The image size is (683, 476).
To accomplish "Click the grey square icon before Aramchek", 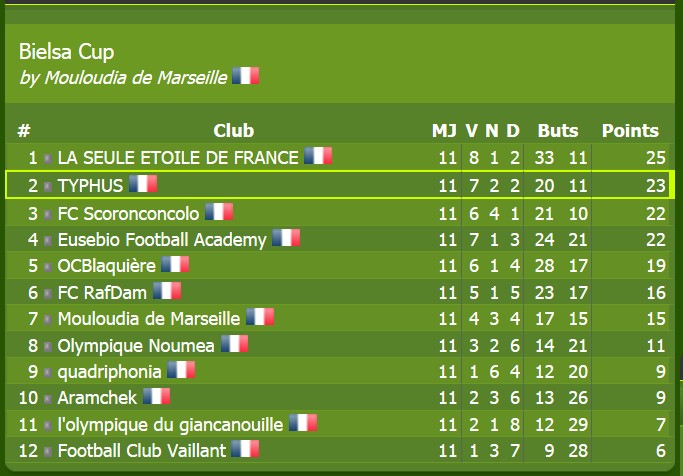I will pyautogui.click(x=48, y=398).
